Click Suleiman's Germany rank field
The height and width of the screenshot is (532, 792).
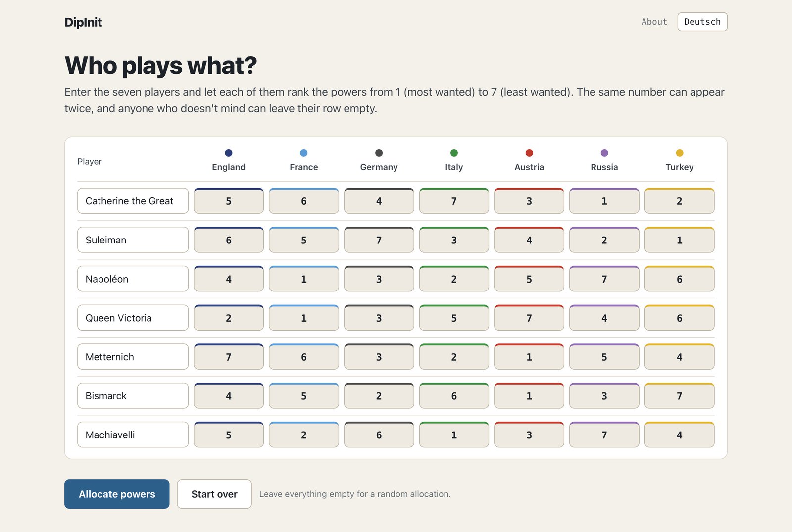pyautogui.click(x=379, y=240)
